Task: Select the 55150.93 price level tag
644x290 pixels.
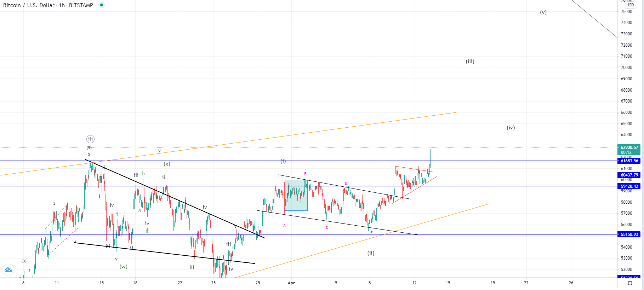Action: pos(629,234)
